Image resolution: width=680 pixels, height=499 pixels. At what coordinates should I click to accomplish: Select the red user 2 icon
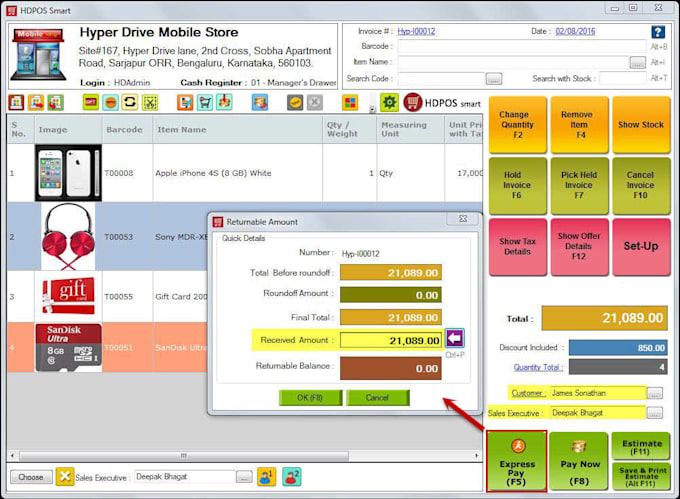point(291,477)
